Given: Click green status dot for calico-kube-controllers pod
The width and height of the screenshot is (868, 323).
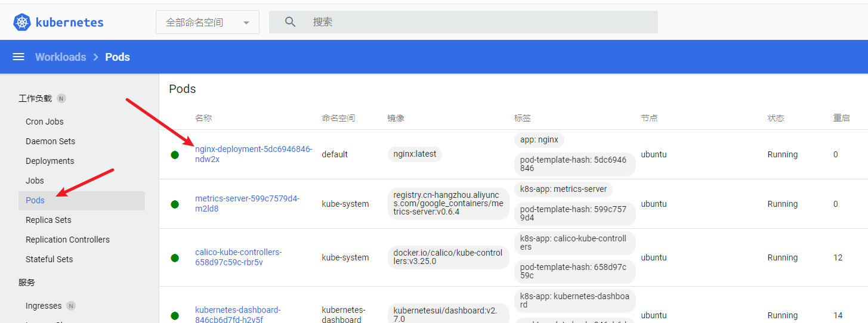Looking at the screenshot, I should [175, 258].
